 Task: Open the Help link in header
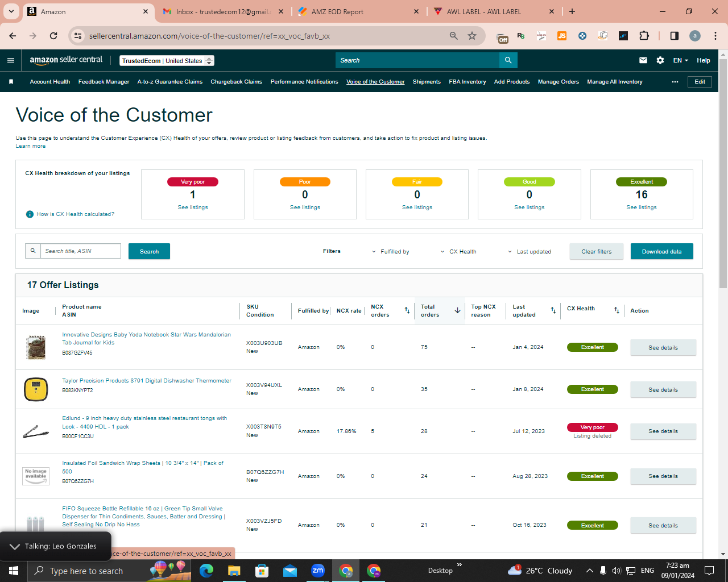(704, 60)
